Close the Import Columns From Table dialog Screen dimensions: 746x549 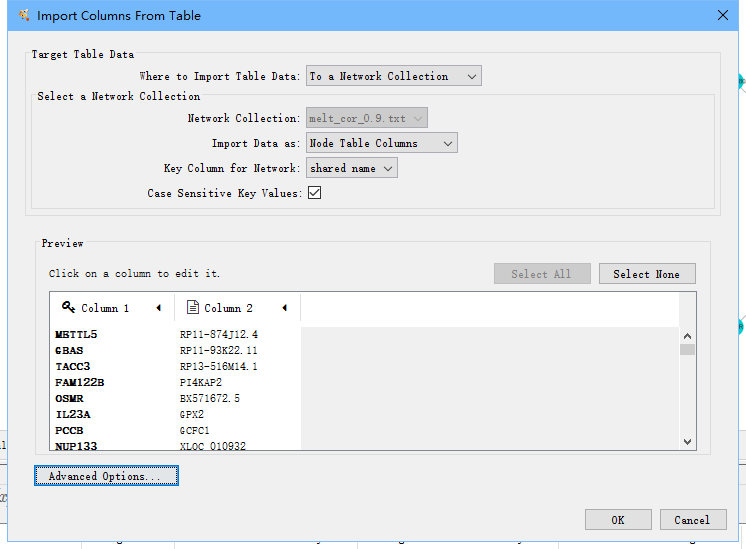tap(723, 15)
